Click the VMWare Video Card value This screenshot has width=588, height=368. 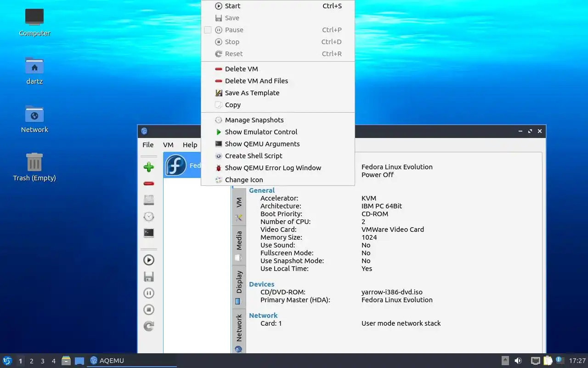(393, 230)
